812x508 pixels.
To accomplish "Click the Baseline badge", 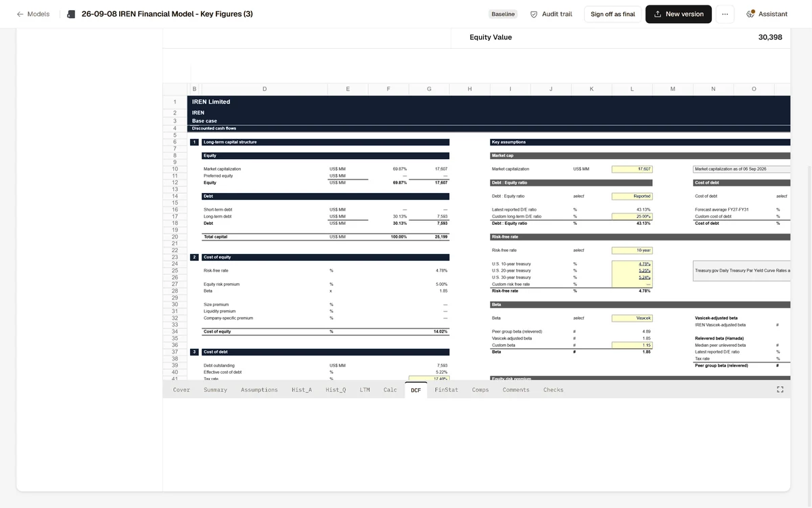I will (503, 14).
